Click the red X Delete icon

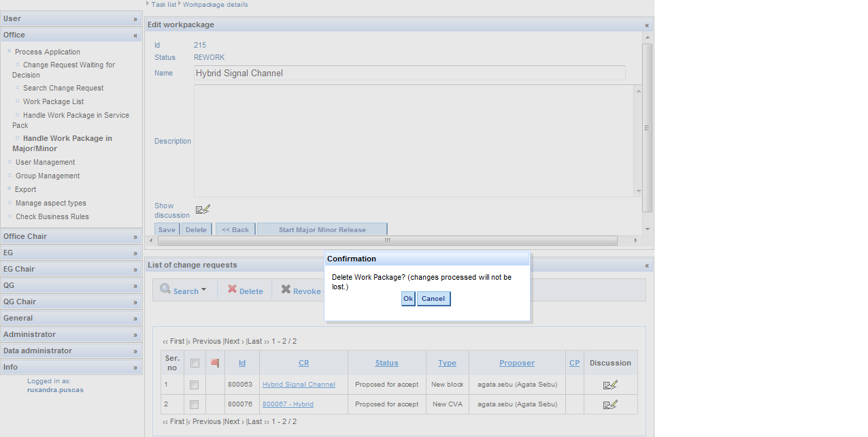tap(232, 289)
